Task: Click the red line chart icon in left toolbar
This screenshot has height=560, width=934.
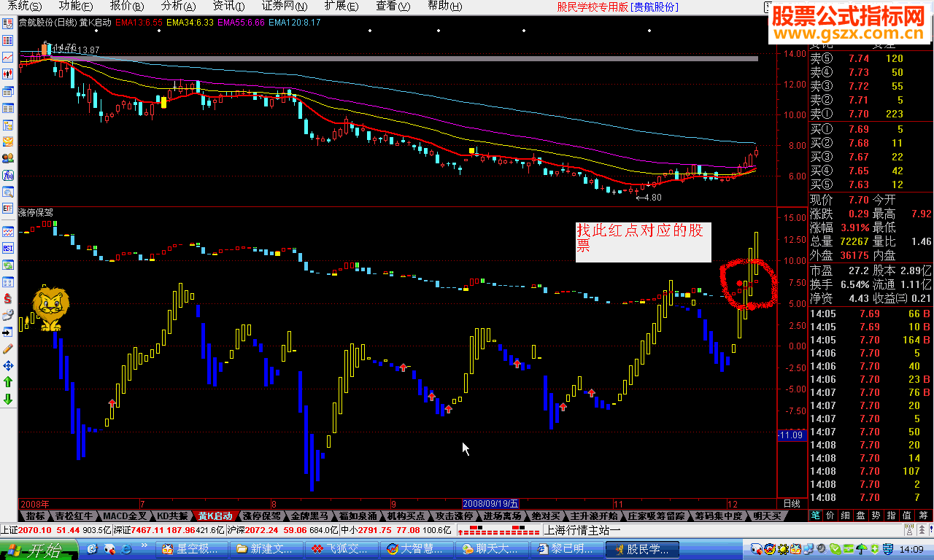Action: tap(8, 57)
